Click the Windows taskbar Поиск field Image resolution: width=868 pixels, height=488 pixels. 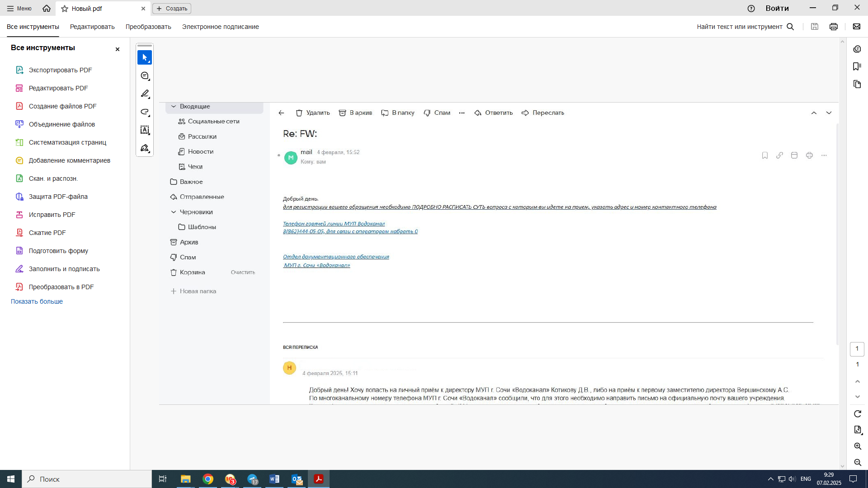click(x=87, y=479)
